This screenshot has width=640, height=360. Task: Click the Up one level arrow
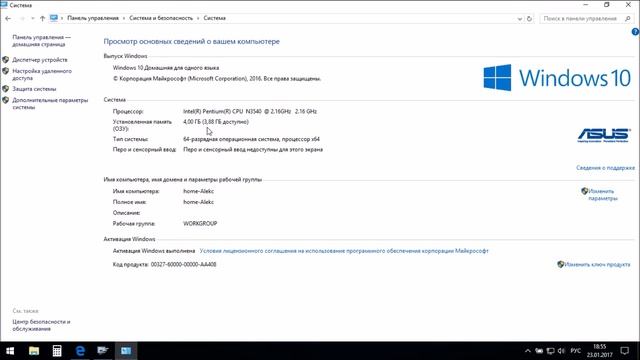[42, 18]
